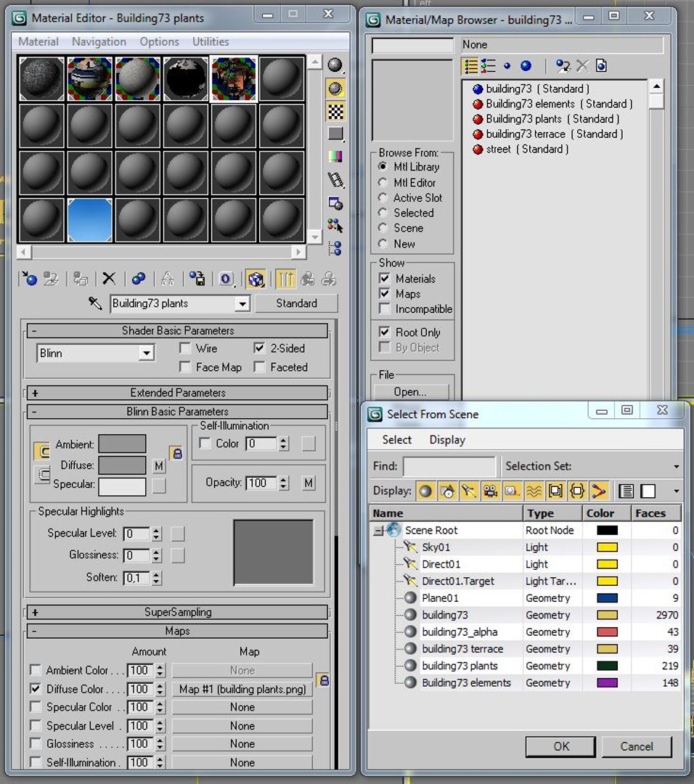Toggle Display Geometry sphere icon
The image size is (694, 784).
[425, 491]
